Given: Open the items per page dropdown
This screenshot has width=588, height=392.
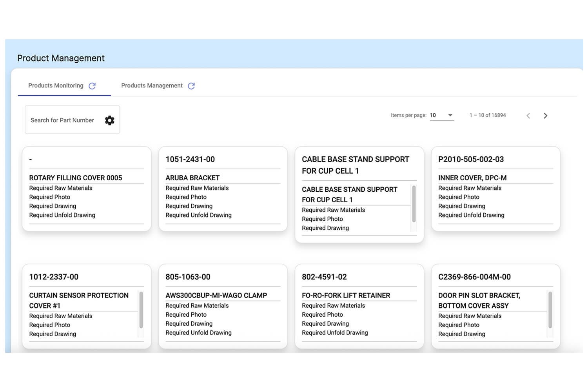Looking at the screenshot, I should (442, 115).
